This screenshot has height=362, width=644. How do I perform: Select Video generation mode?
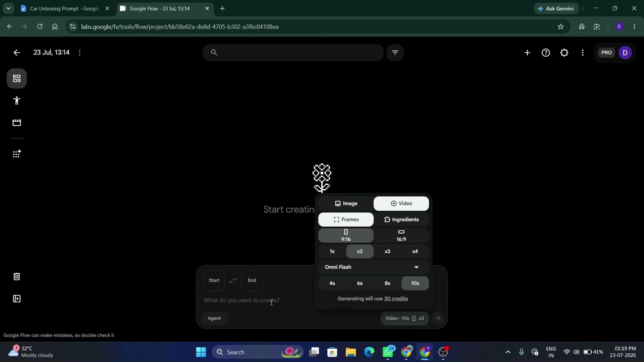coord(401,204)
